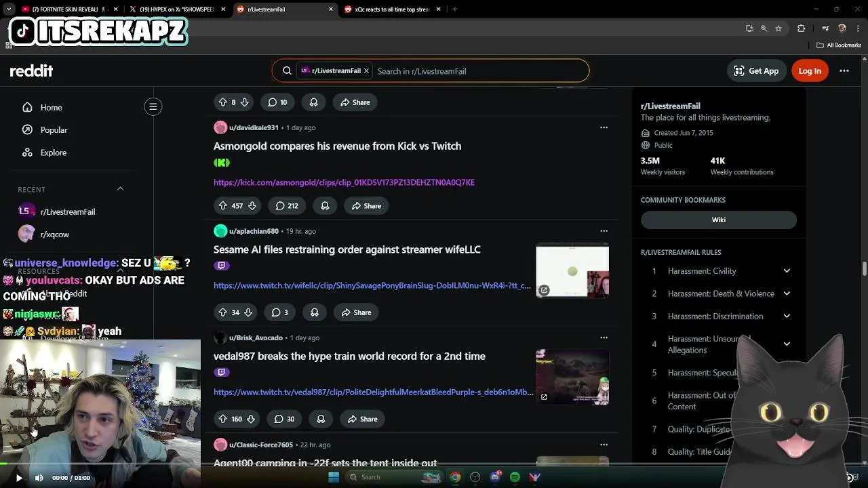
Task: Click the Get App button
Action: (756, 70)
